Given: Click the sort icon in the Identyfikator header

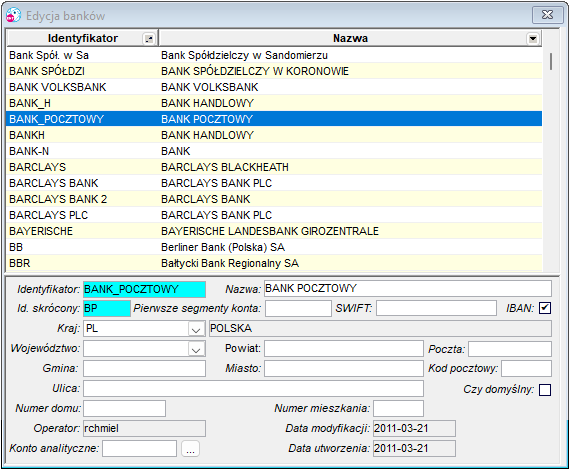Looking at the screenshot, I should [x=149, y=39].
